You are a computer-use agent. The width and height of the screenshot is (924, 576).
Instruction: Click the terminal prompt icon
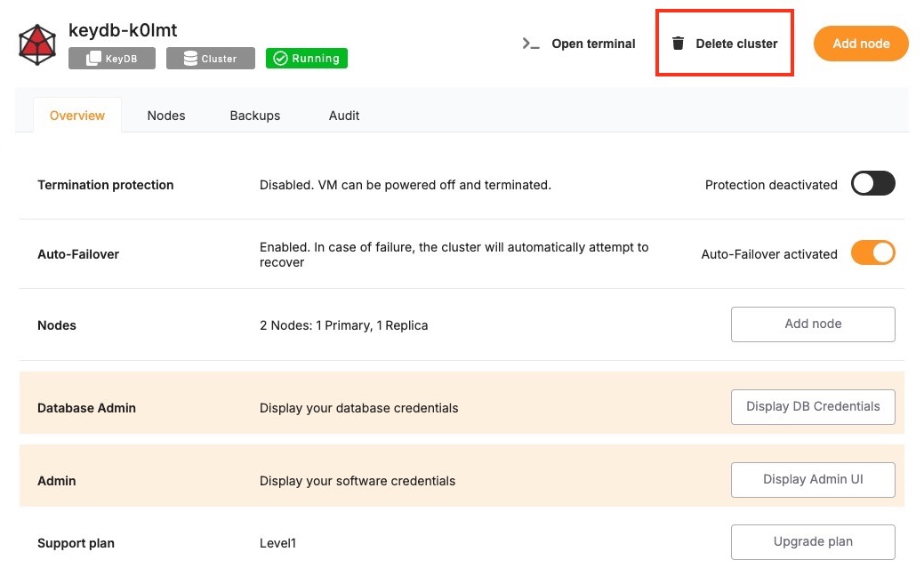pos(531,44)
